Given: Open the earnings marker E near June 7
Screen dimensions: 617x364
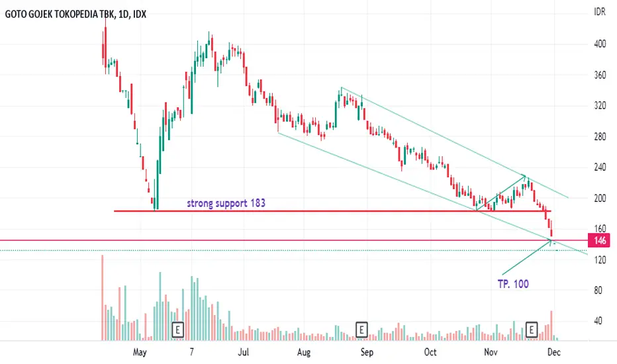Looking at the screenshot, I should [178, 330].
